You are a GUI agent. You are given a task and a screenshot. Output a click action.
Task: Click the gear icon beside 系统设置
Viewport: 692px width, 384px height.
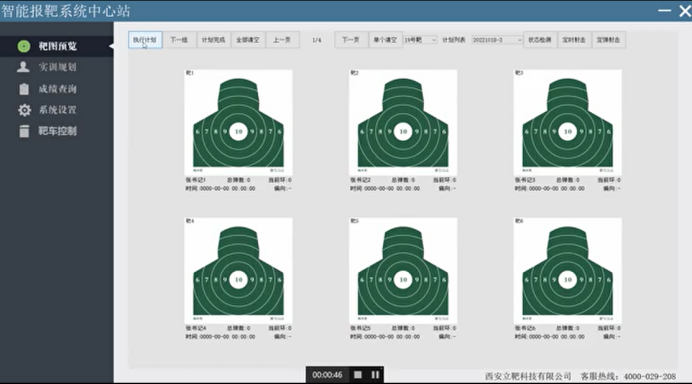[x=24, y=110]
